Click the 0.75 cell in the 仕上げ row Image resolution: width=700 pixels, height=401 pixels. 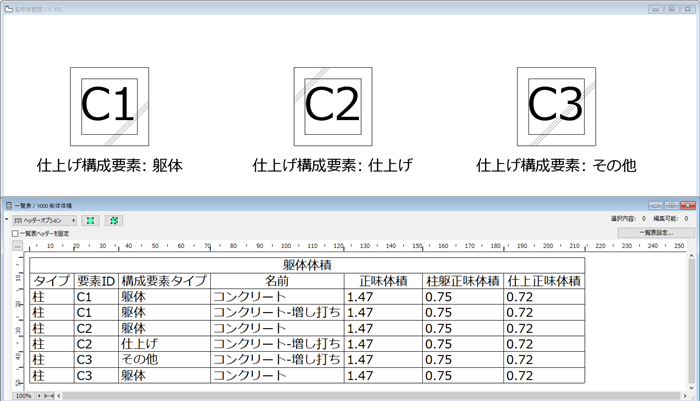pos(463,344)
